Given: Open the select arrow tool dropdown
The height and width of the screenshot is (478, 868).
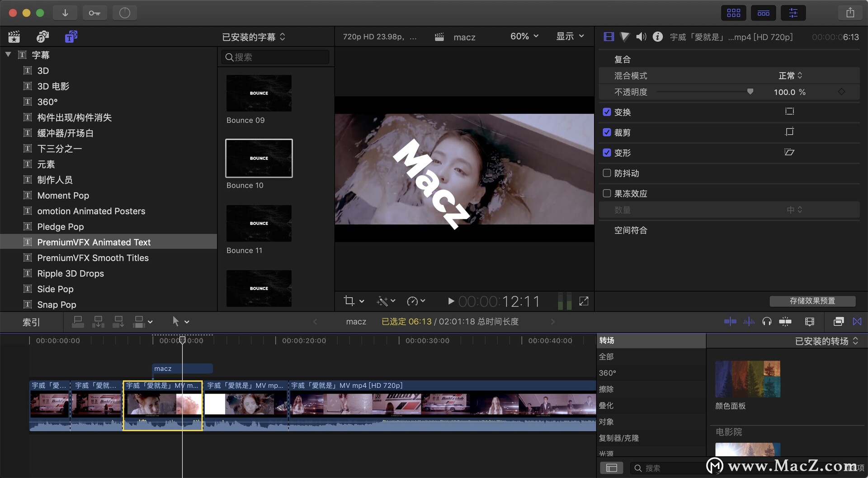Looking at the screenshot, I should (180, 322).
